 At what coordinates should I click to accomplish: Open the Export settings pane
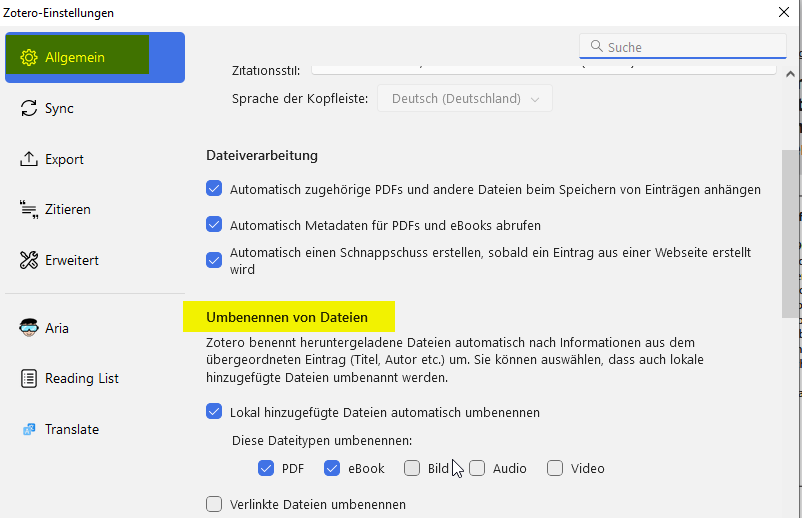[x=95, y=159]
